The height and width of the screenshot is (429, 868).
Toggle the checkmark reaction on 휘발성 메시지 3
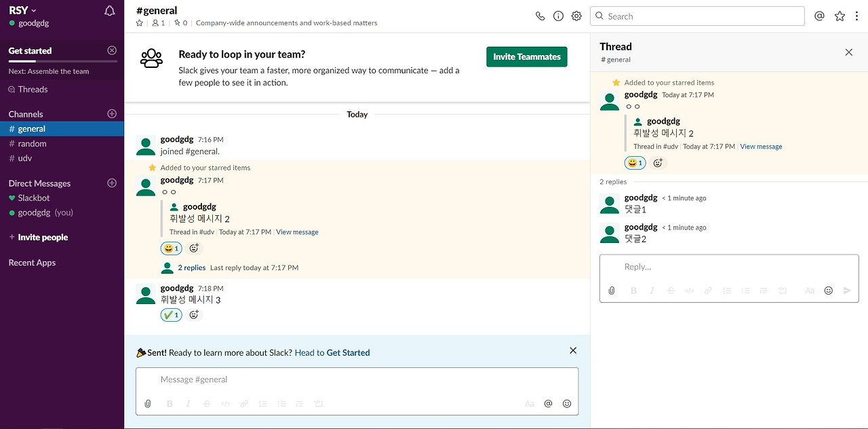pos(171,315)
